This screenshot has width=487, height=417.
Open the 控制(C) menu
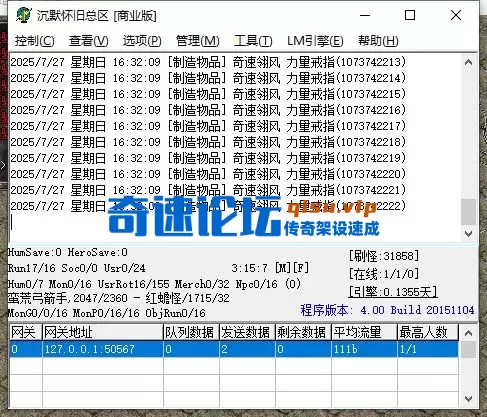[35, 41]
